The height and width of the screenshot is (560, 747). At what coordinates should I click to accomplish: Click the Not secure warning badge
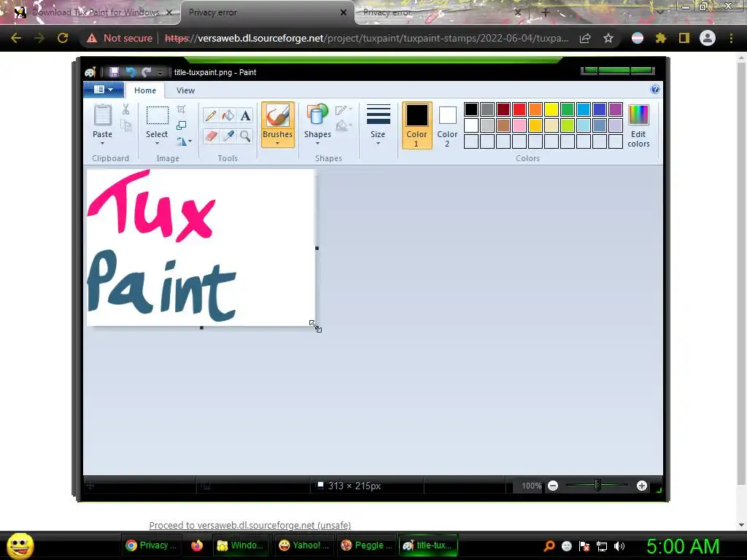[x=119, y=38]
